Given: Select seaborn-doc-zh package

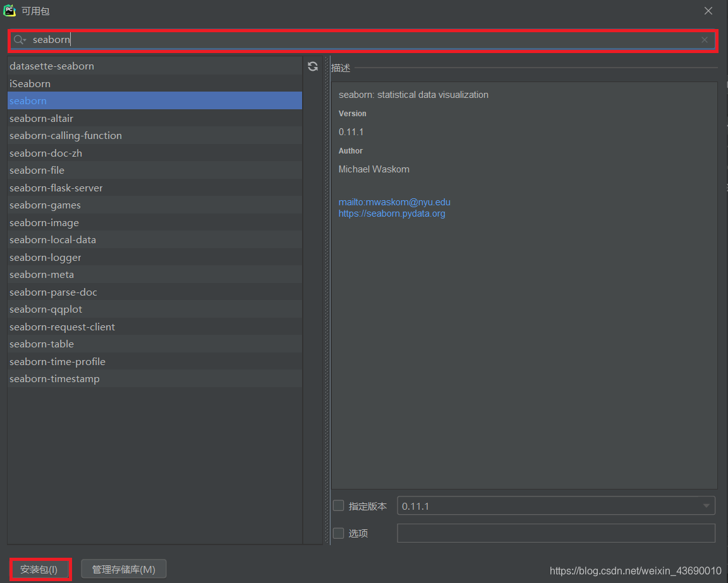Looking at the screenshot, I should pyautogui.click(x=155, y=153).
